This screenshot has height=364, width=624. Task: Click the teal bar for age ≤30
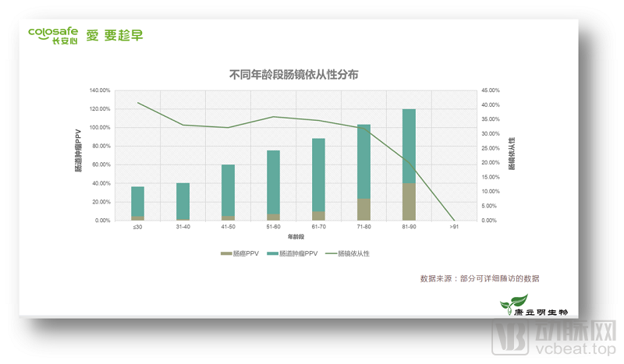coord(137,201)
